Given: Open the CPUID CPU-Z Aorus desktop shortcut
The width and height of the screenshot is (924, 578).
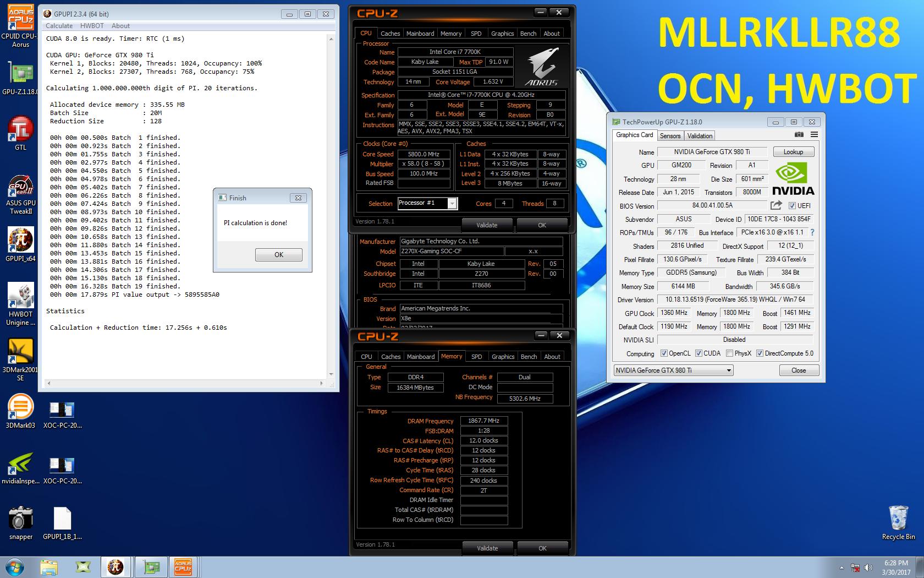Looking at the screenshot, I should coord(20,26).
